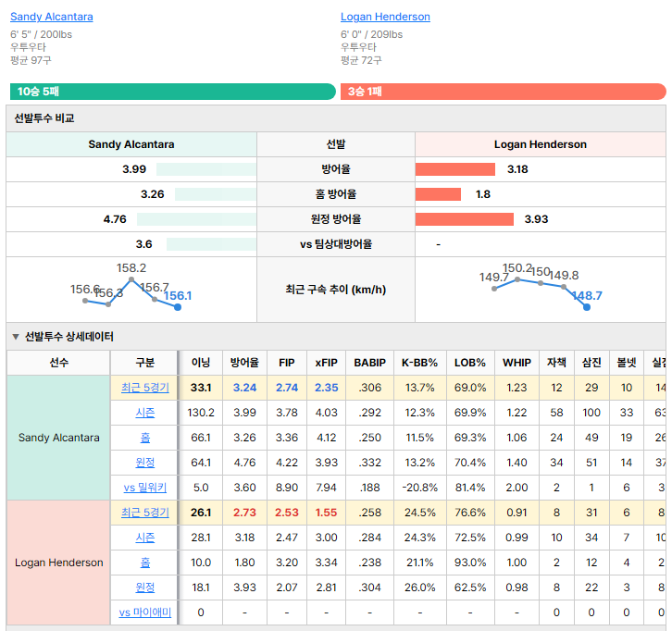Click the FIP column header

pyautogui.click(x=286, y=363)
